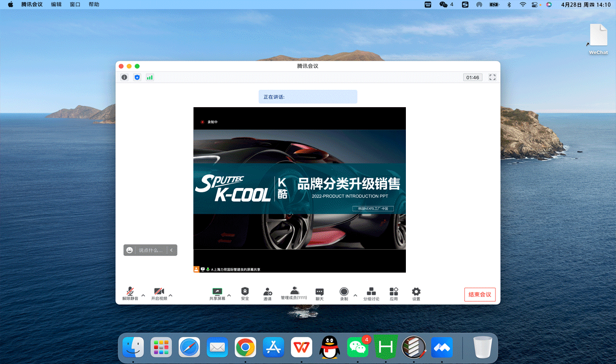Open Launchpad from the Dock

[161, 347]
